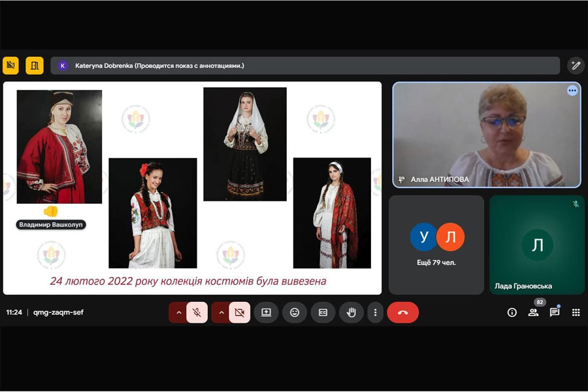Screen dimensions: 588x392
Task: Show the participants list
Action: [533, 312]
